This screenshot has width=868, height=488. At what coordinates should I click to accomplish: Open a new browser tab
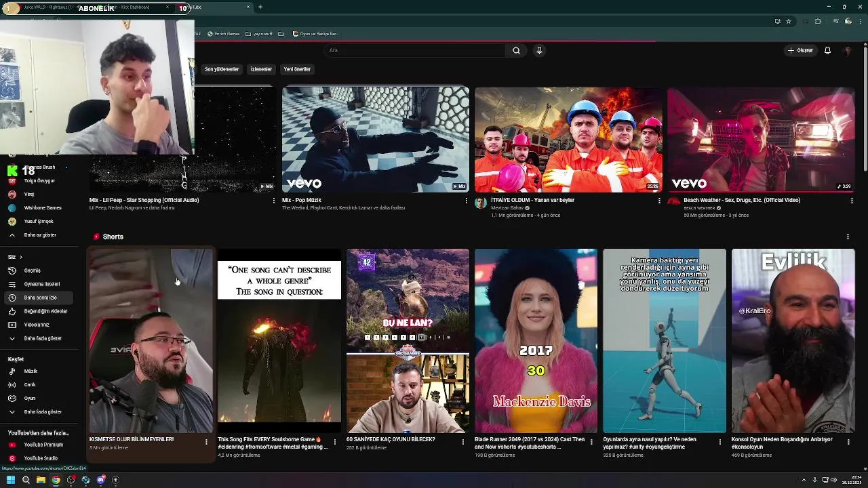pyautogui.click(x=260, y=7)
